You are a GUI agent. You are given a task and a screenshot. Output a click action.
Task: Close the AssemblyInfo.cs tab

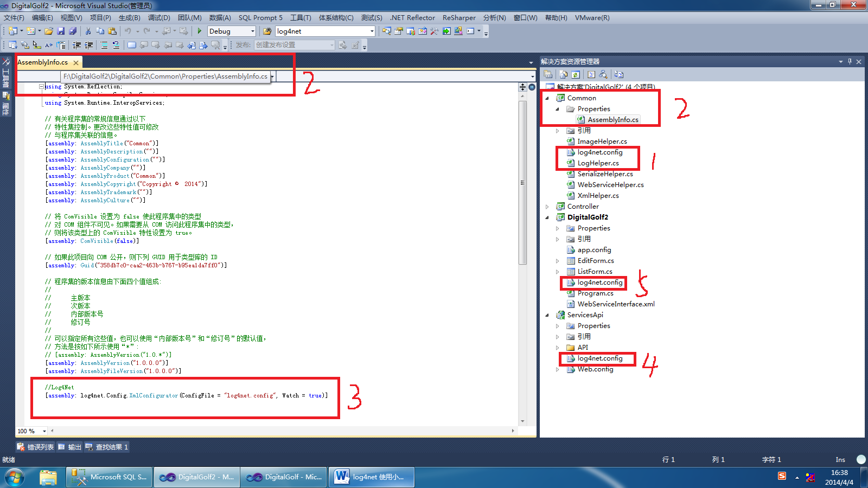[76, 63]
